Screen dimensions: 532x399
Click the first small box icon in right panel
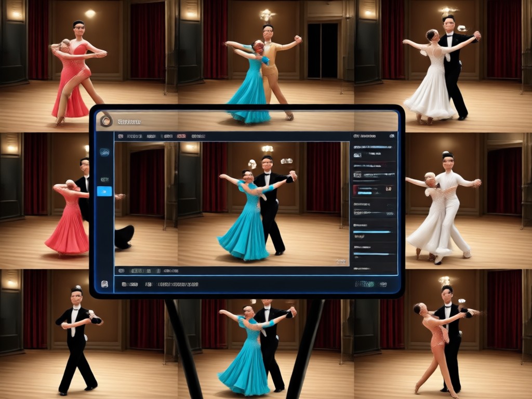point(357,155)
